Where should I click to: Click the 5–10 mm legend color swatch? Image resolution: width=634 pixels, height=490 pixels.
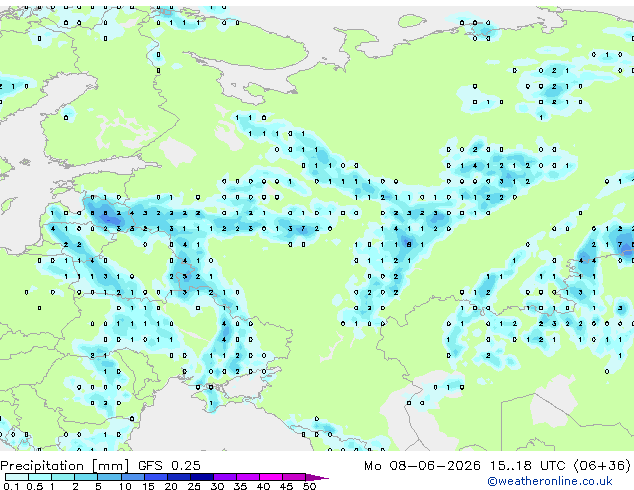tap(109, 477)
